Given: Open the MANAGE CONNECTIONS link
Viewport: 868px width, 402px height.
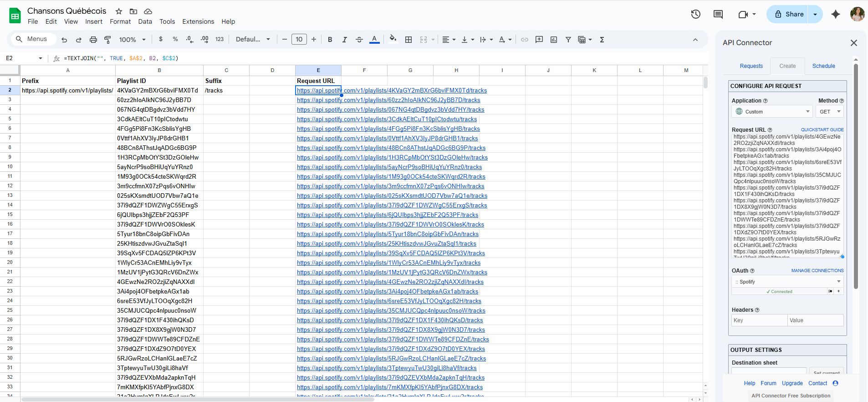Looking at the screenshot, I should pyautogui.click(x=817, y=271).
